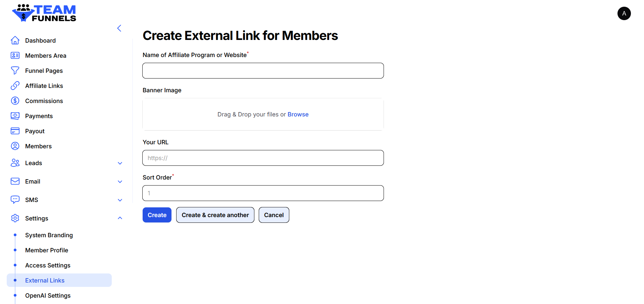Go to OpenAI Settings
Screen dimensions: 644x304
pyautogui.click(x=48, y=295)
